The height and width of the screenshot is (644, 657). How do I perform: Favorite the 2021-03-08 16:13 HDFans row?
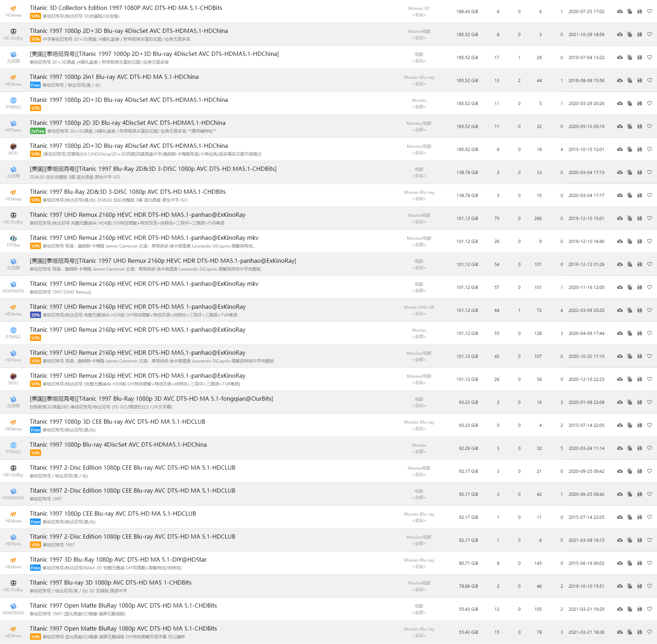click(650, 540)
